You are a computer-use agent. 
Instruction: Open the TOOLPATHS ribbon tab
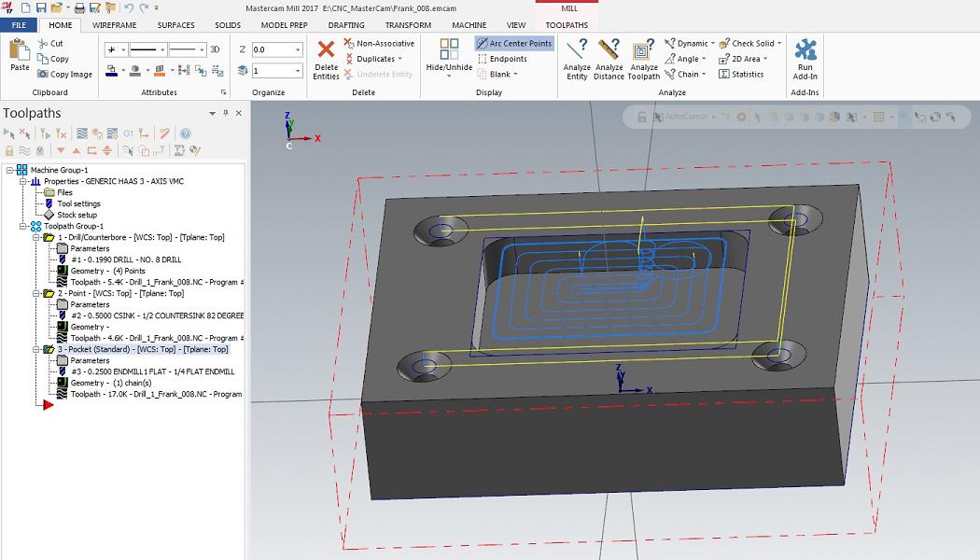pyautogui.click(x=567, y=25)
